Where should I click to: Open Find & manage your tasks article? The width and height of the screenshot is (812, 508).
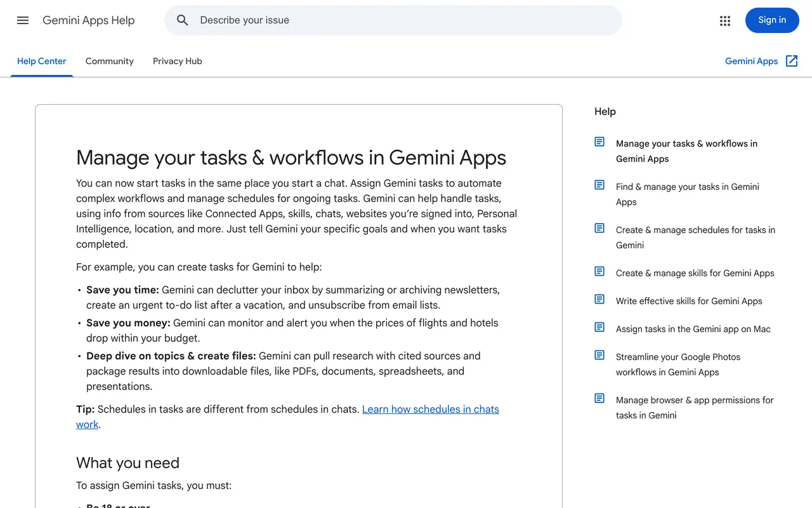pyautogui.click(x=688, y=194)
